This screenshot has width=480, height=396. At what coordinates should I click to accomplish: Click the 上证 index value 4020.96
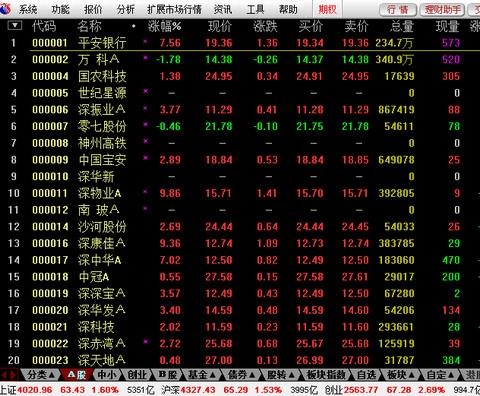tap(35, 389)
